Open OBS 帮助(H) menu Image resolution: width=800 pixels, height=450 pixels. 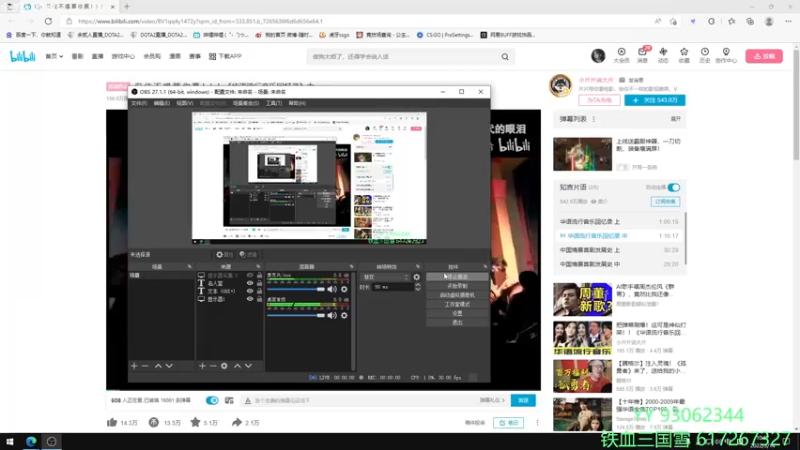tap(297, 103)
